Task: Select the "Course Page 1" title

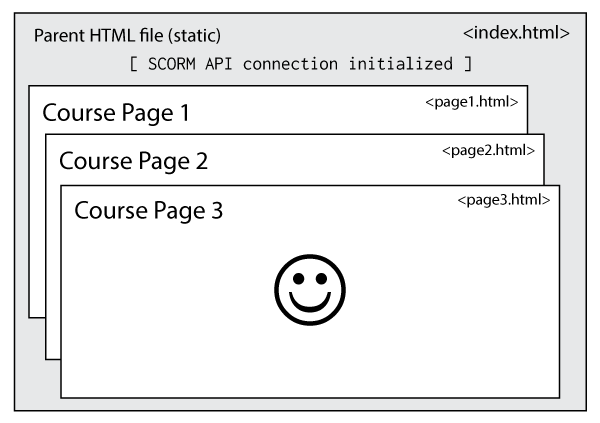Action: pos(115,113)
